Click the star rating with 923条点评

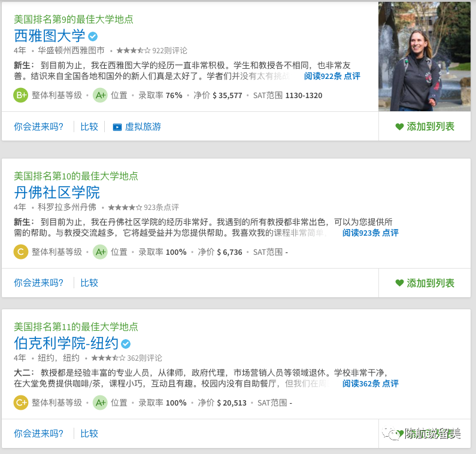click(125, 208)
